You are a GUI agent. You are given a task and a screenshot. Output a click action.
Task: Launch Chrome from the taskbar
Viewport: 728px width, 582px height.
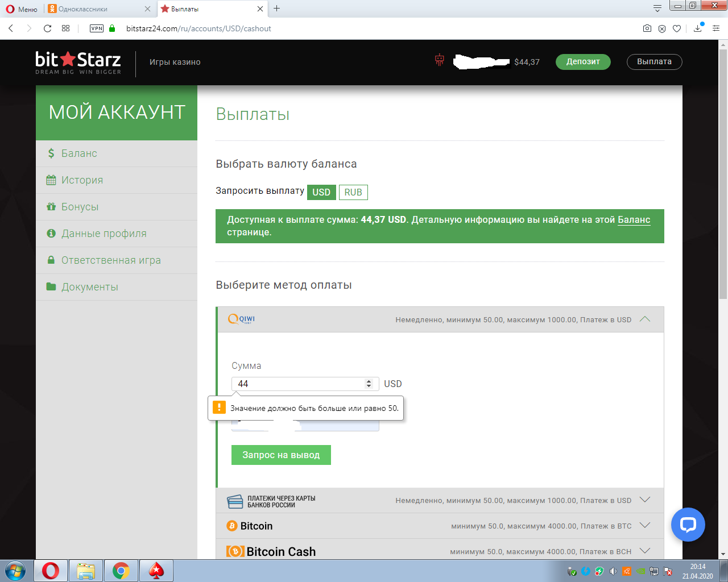pos(121,571)
